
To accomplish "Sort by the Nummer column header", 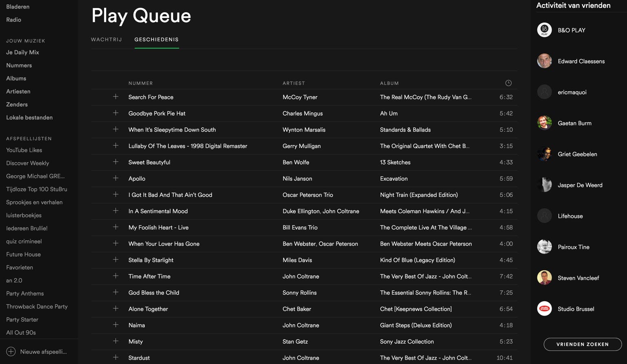I will (x=141, y=83).
